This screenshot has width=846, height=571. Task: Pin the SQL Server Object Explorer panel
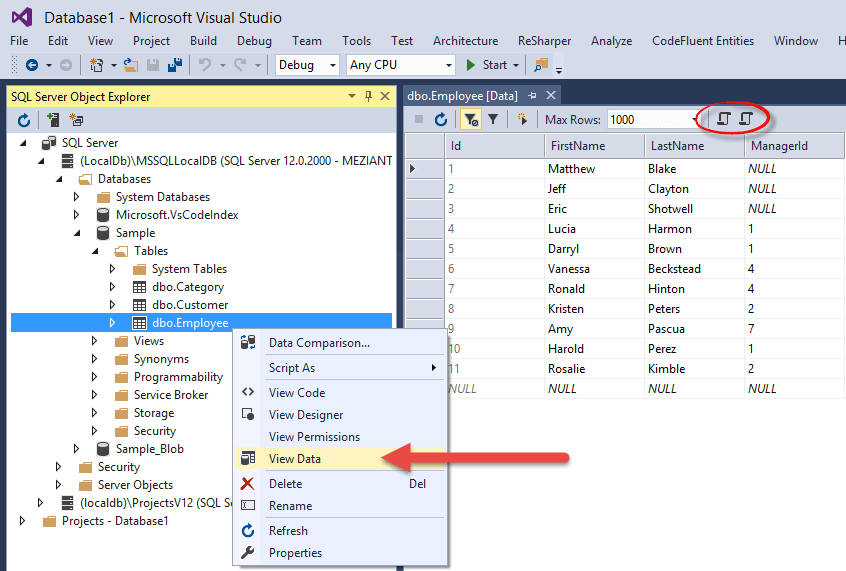(x=369, y=96)
